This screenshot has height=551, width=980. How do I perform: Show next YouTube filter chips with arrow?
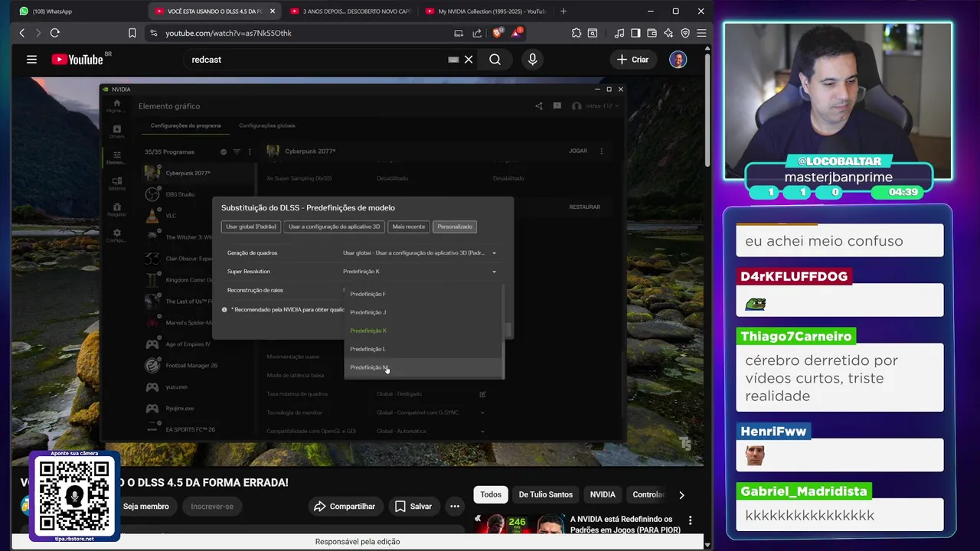[x=681, y=494]
